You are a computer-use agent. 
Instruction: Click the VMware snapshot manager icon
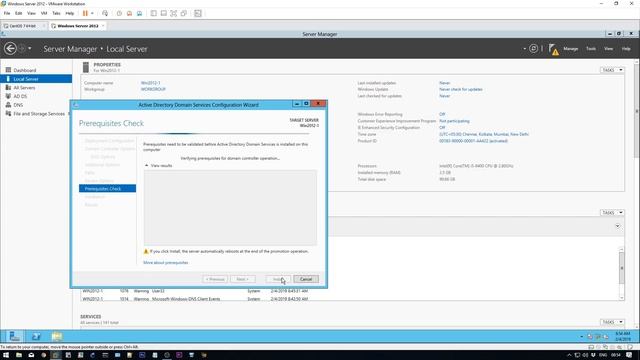tap(140, 13)
